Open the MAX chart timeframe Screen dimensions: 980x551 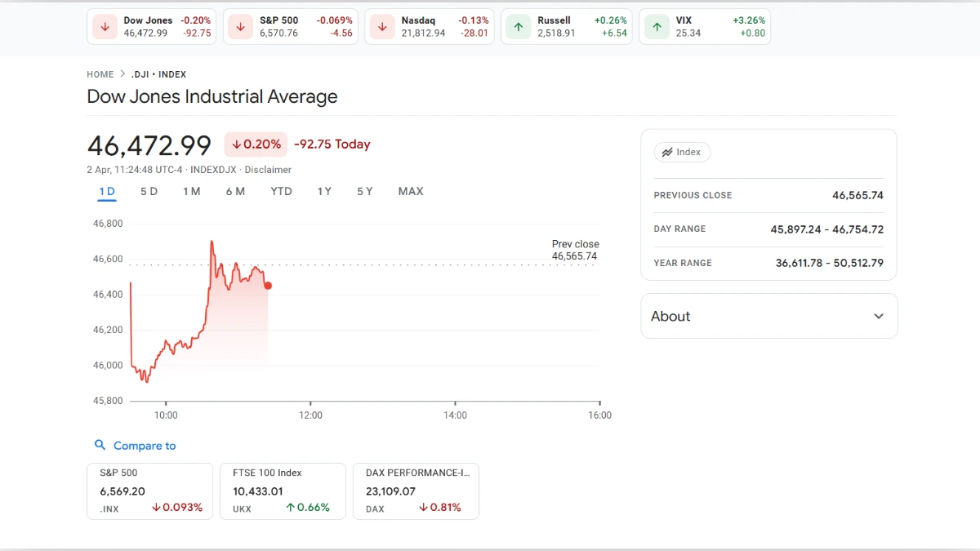[x=411, y=191]
